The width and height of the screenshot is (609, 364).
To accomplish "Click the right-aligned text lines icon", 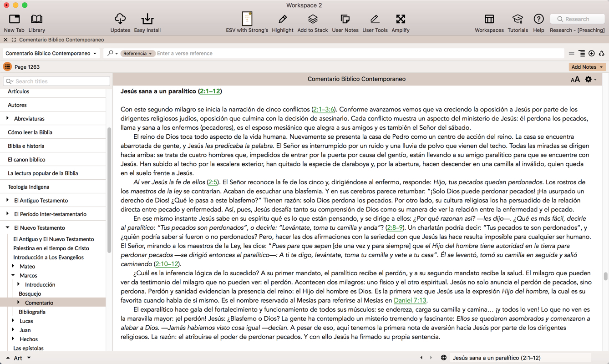I will coord(582,54).
